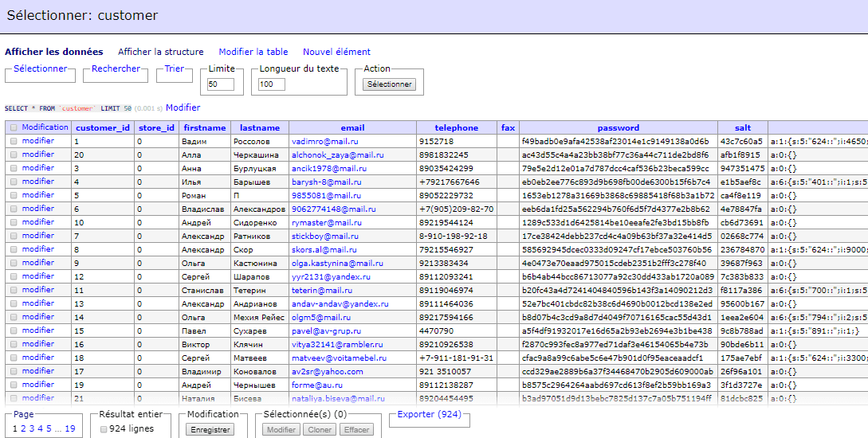Enable the 924 lignes whole-result checkbox
The width and height of the screenshot is (868, 438).
pos(104,429)
